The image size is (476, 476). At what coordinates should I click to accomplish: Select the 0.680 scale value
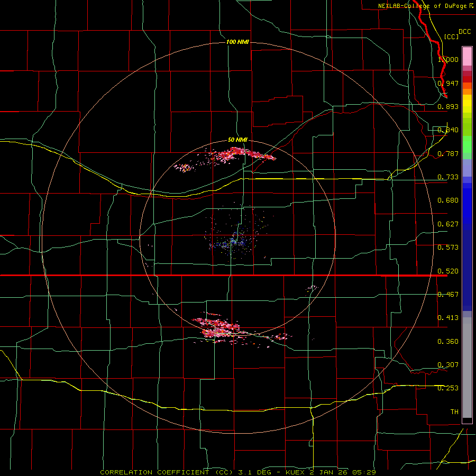coord(448,200)
